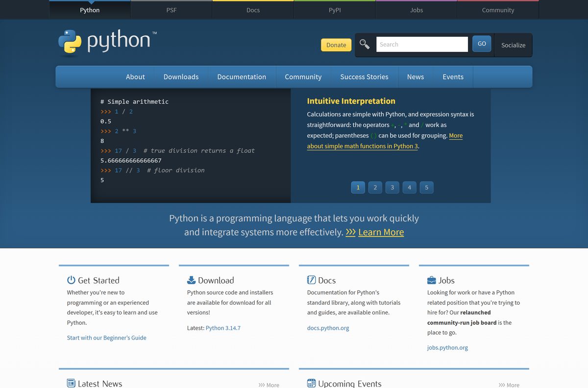588x388 pixels.
Task: Focus the Search input field
Action: coord(422,44)
